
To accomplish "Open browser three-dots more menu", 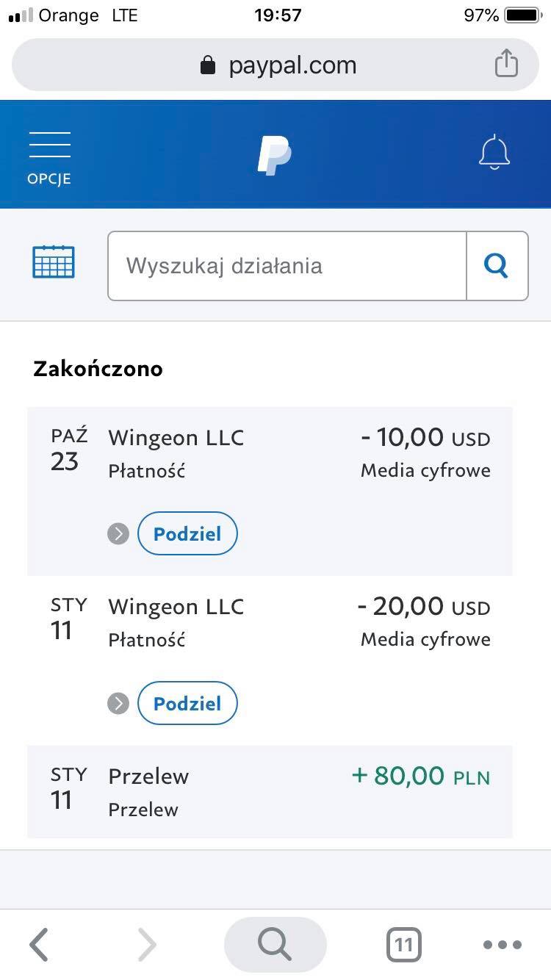I will click(x=503, y=945).
